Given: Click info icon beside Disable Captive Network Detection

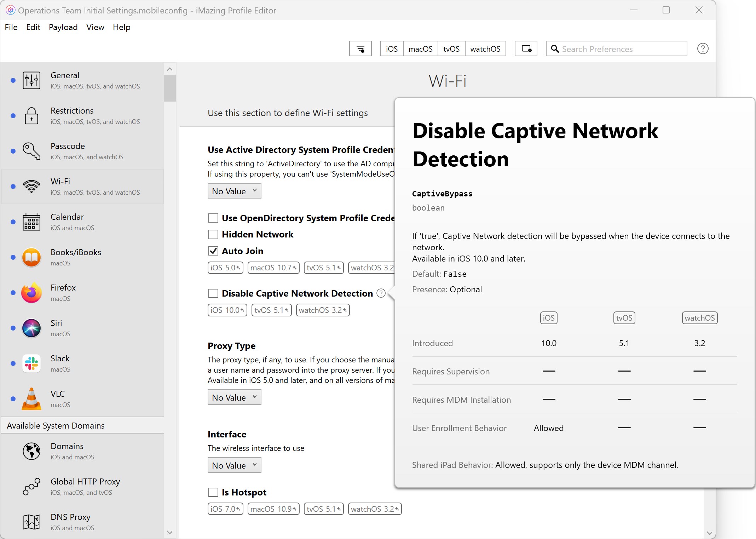Looking at the screenshot, I should pyautogui.click(x=381, y=293).
